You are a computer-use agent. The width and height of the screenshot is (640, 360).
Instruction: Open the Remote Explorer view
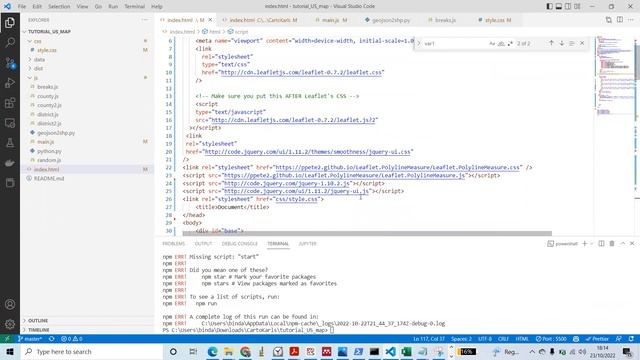click(x=10, y=123)
